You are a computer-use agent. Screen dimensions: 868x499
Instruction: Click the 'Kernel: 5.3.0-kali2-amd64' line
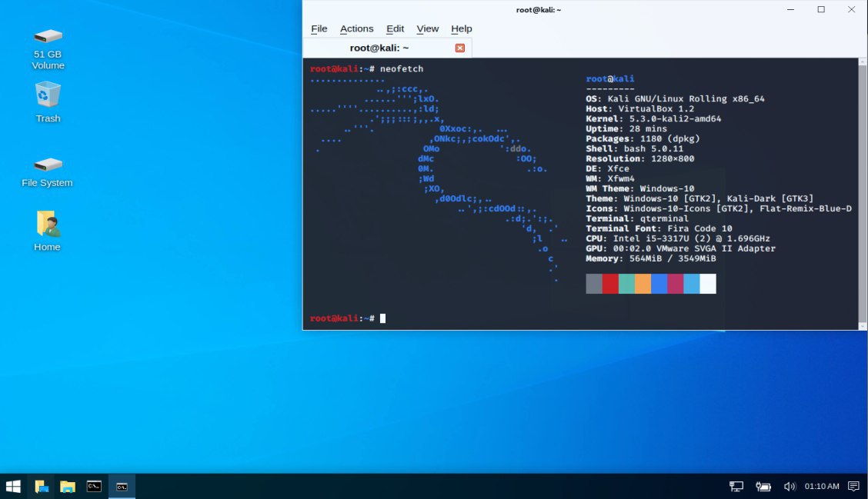click(653, 118)
